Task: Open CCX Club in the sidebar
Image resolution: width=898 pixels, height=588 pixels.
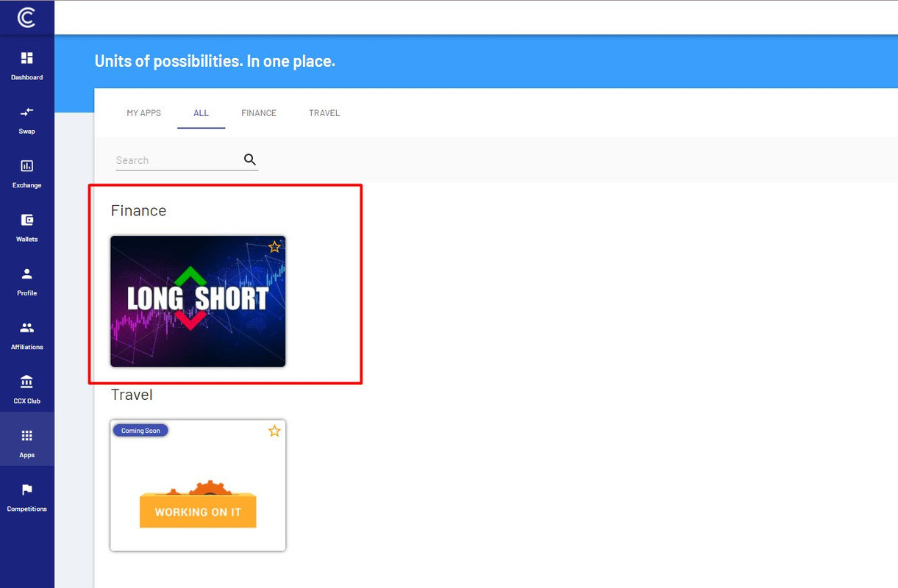Action: [26, 390]
